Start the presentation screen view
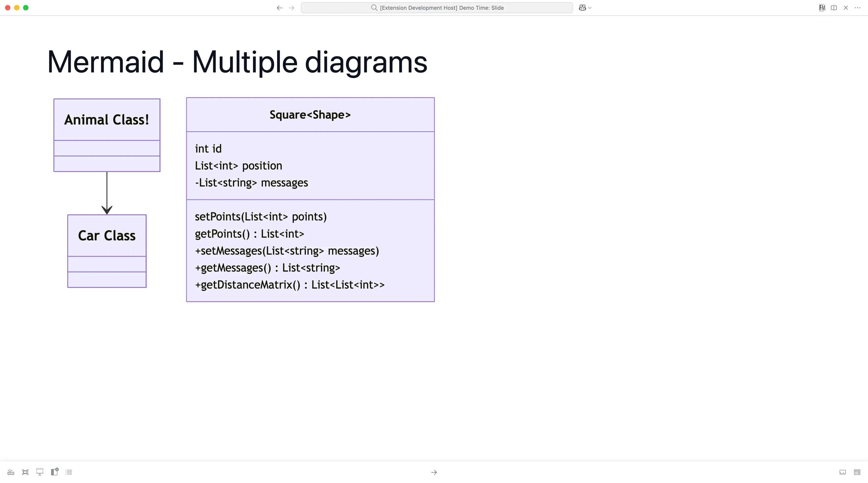Viewport: 868px width, 483px height. pos(40,472)
